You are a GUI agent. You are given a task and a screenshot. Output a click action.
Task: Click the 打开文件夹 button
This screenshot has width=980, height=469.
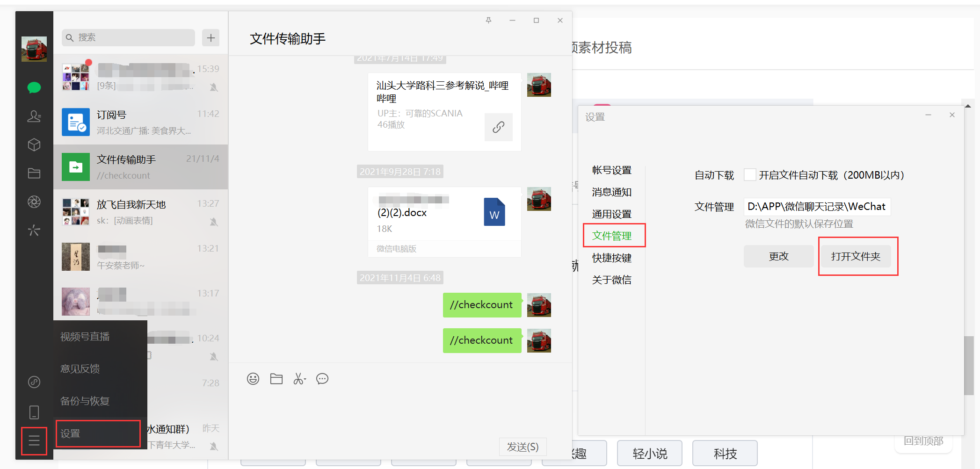(x=856, y=256)
